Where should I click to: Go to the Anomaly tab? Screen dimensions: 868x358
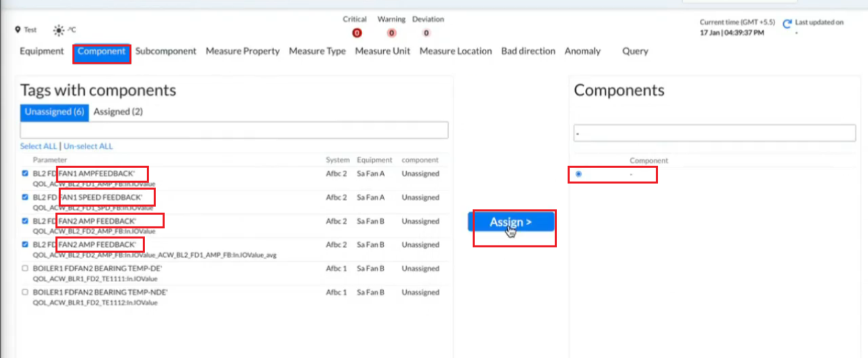coord(583,51)
